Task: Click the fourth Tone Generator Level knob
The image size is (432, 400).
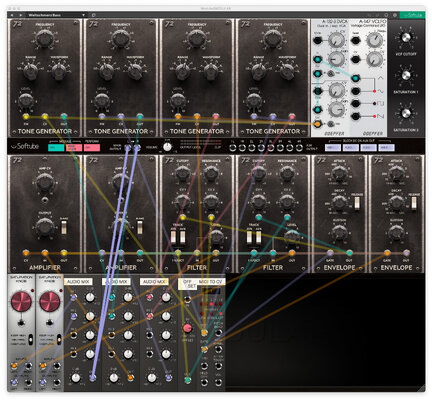Action: click(254, 100)
